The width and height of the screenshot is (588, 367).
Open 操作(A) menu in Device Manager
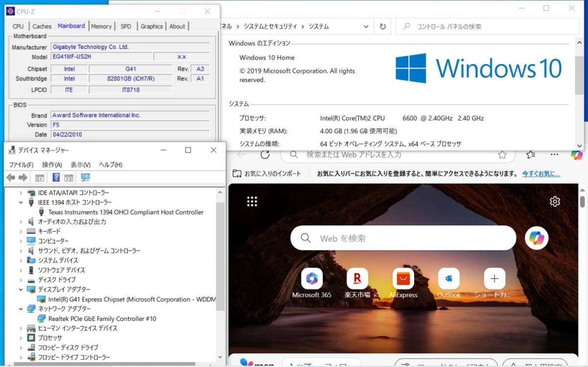52,165
